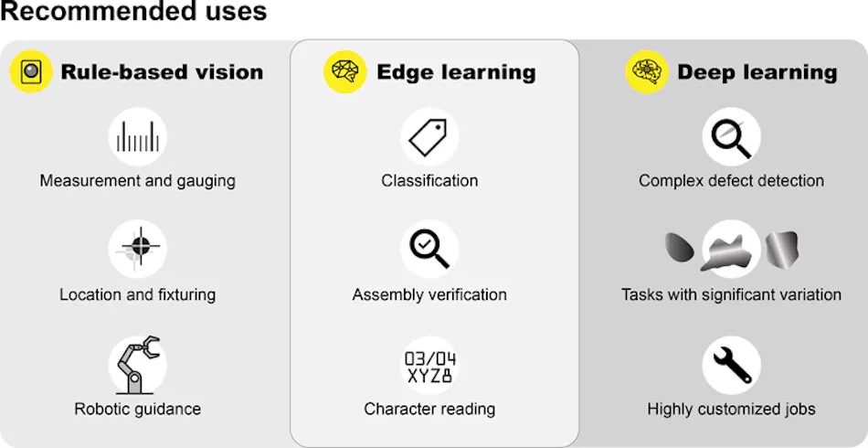Click the Tasks with significant variation label
The height and width of the screenshot is (448, 868).
[x=731, y=294]
